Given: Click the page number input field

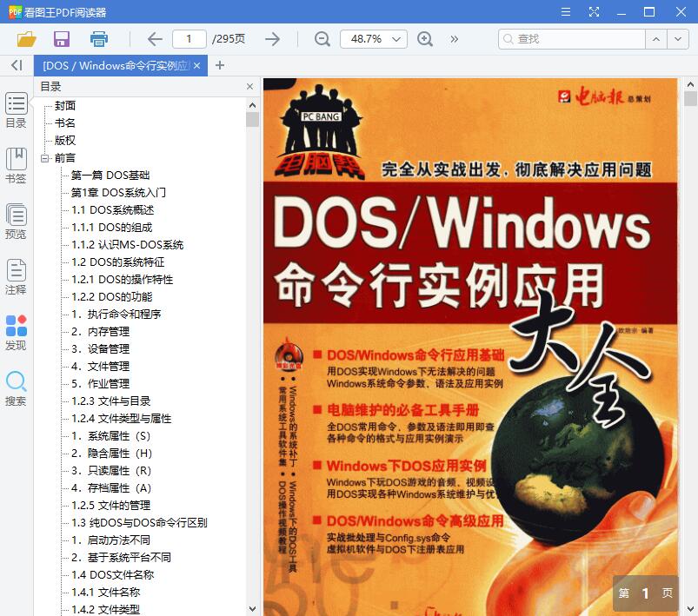Looking at the screenshot, I should [189, 39].
